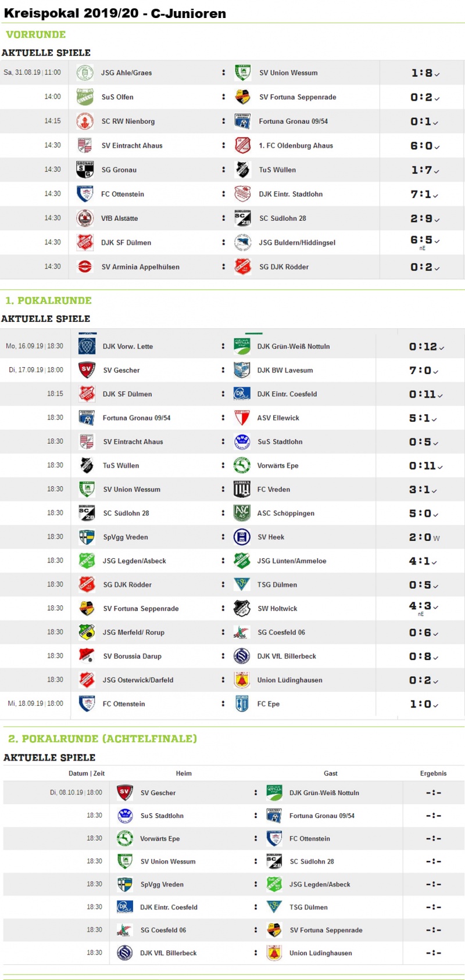
Task: Click the SV Union Wessum crest in Vorrunde
Action: pos(242,73)
